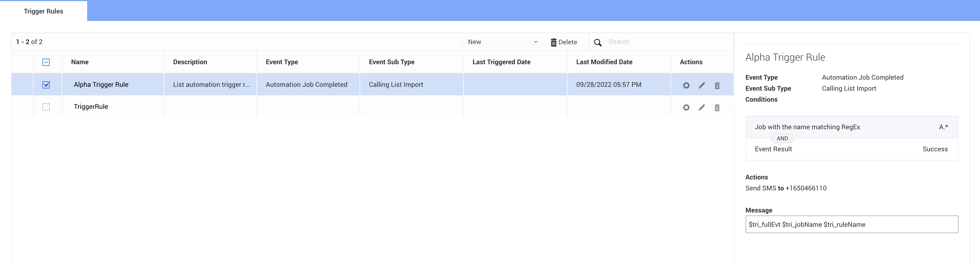Image resolution: width=980 pixels, height=264 pixels.
Task: Click the Message text box
Action: point(852,224)
